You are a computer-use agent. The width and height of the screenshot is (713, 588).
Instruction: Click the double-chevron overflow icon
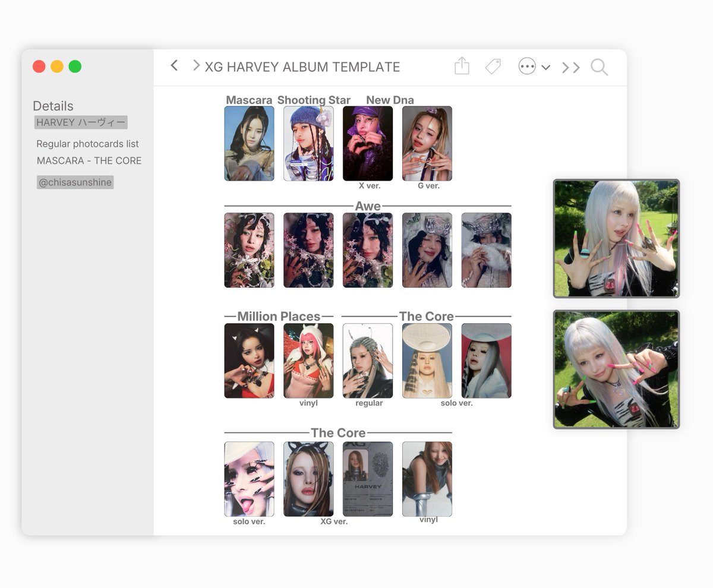[571, 67]
